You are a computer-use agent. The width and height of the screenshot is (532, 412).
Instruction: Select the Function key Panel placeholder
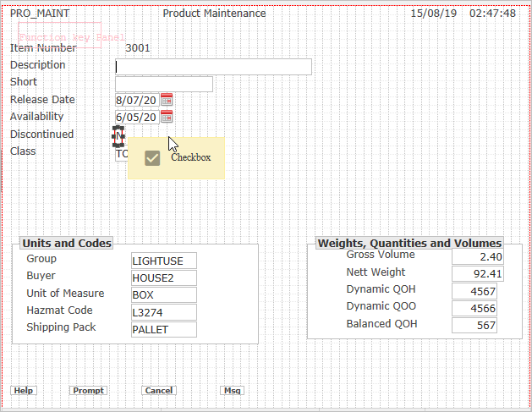pos(60,36)
